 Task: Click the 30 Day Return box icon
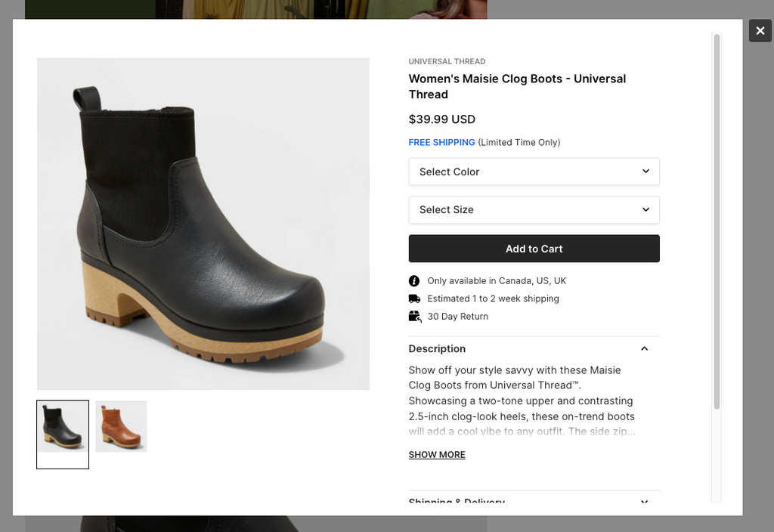coord(414,317)
